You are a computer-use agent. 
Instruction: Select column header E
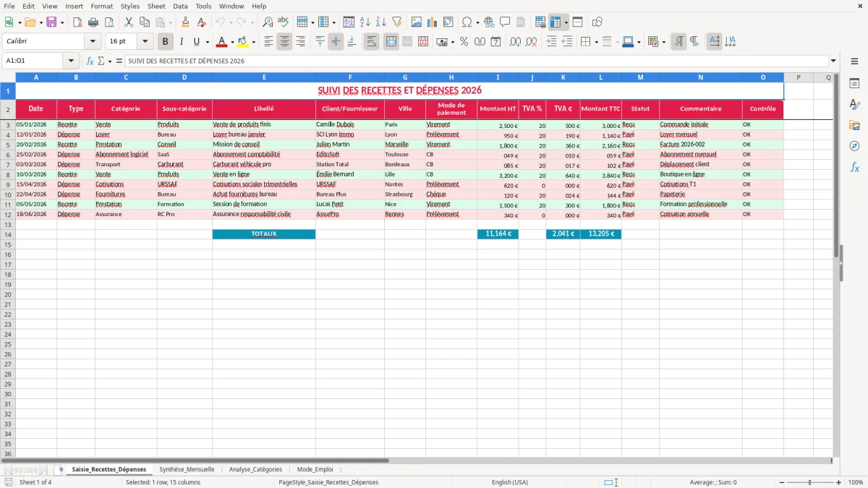(x=264, y=77)
